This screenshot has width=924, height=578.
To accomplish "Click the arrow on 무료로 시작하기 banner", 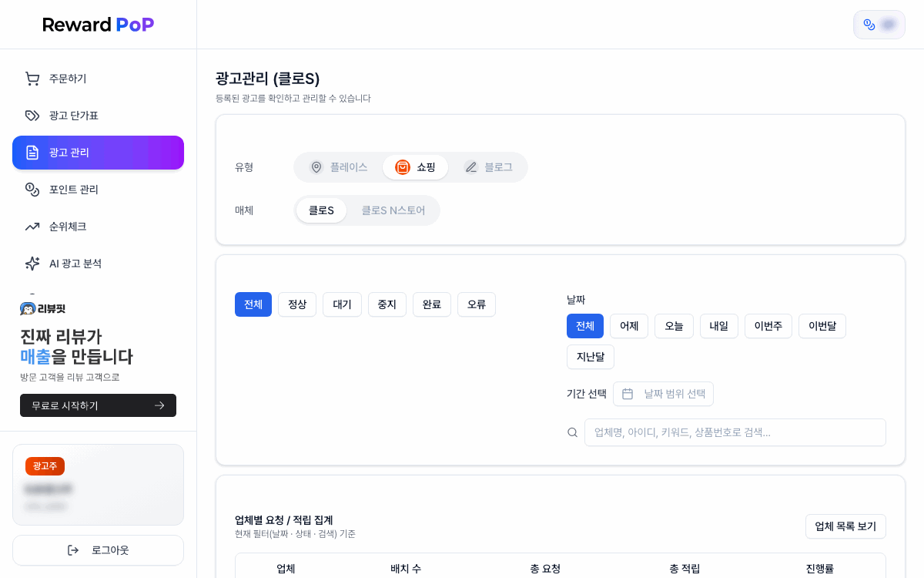I will coord(159,405).
